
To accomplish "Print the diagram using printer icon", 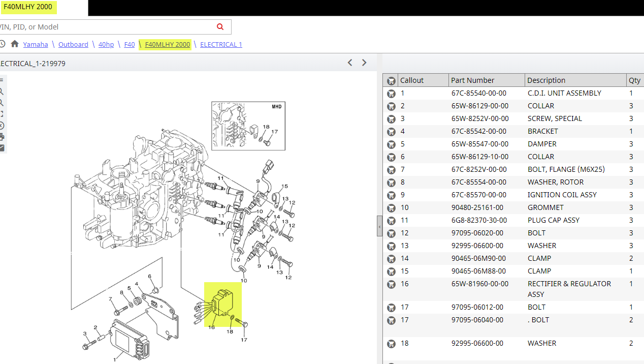I will point(2,137).
